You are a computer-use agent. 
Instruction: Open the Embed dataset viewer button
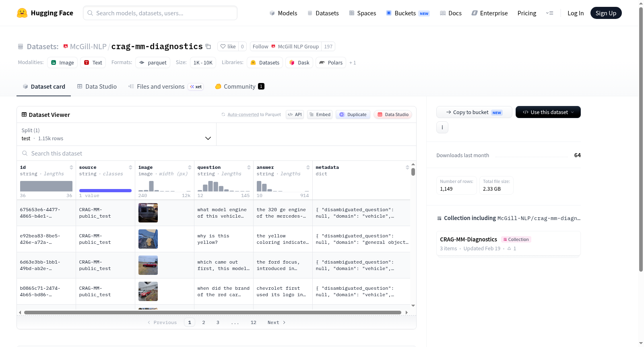coord(320,114)
